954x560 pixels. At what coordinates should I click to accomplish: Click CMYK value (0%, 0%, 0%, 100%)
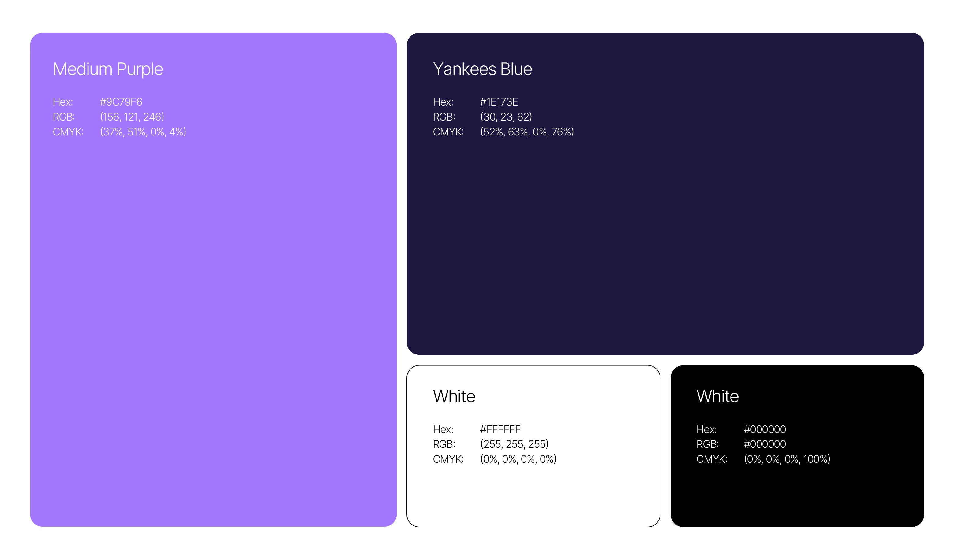[787, 459]
